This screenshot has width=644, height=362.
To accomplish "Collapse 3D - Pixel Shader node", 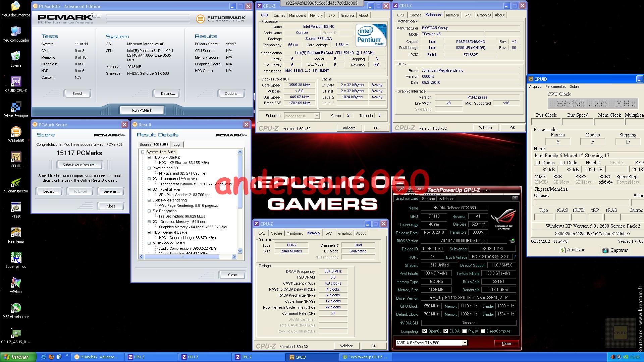I will pos(149,189).
